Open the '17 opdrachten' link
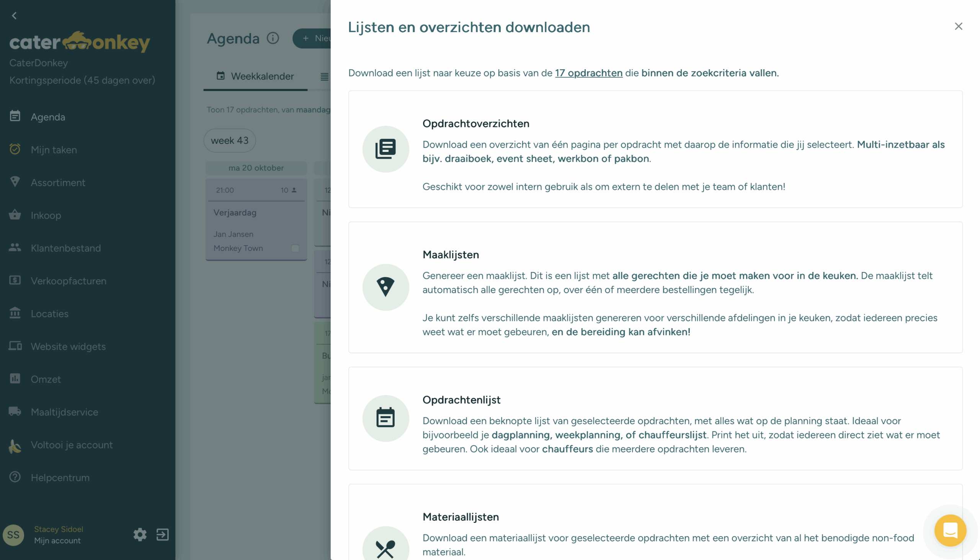The height and width of the screenshot is (560, 980). tap(588, 73)
